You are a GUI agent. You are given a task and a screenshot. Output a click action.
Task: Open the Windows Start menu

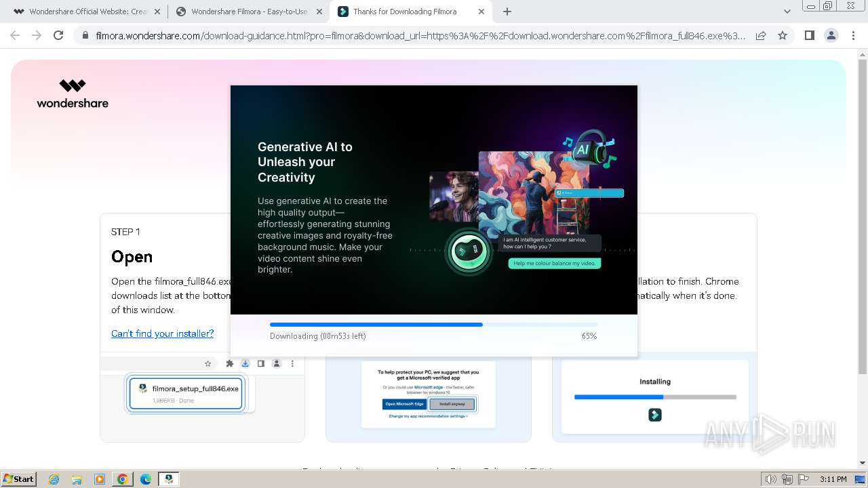coord(19,479)
